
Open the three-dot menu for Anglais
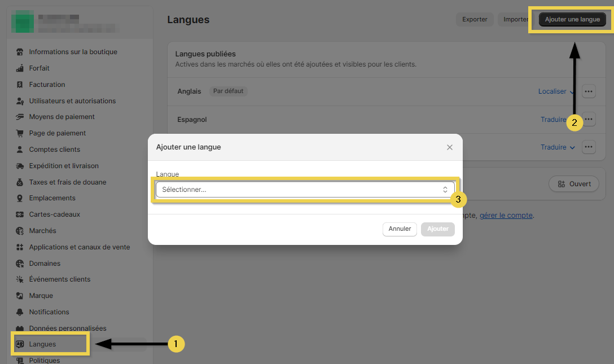tap(589, 91)
